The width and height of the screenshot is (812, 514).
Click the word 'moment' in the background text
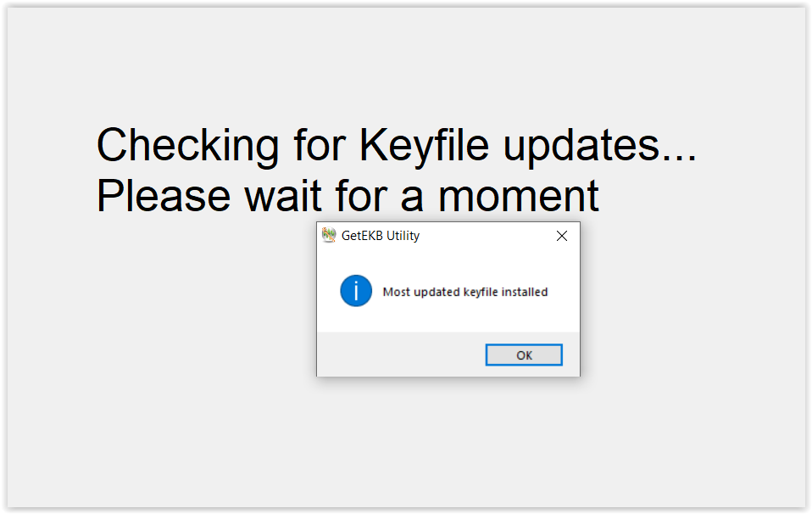(x=519, y=197)
